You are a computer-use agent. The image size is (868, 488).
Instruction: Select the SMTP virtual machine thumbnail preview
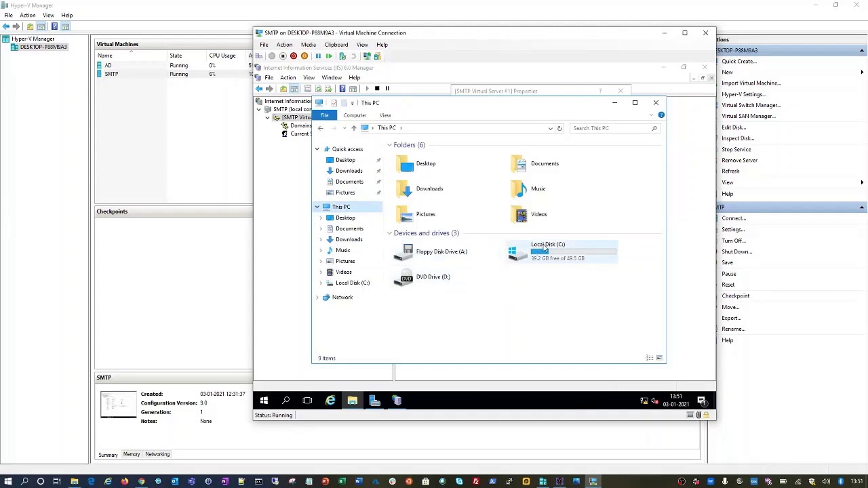click(x=118, y=405)
